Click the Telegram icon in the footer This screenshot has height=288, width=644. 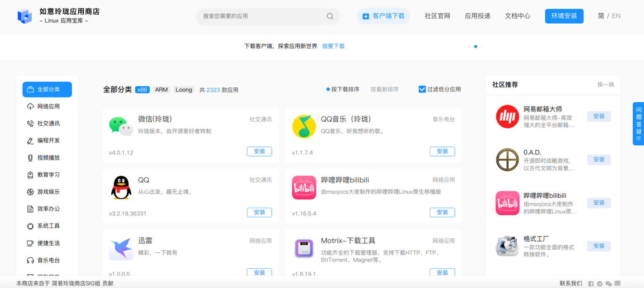pyautogui.click(x=600, y=283)
